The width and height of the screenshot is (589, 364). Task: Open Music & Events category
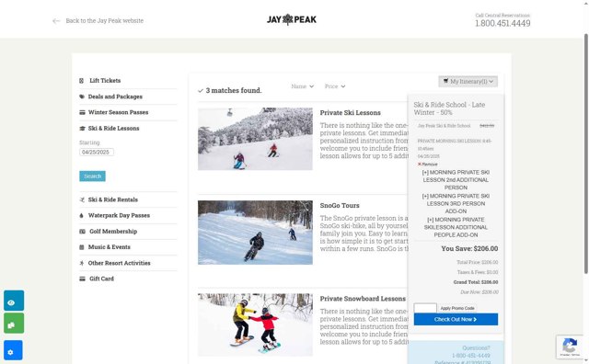click(x=110, y=247)
